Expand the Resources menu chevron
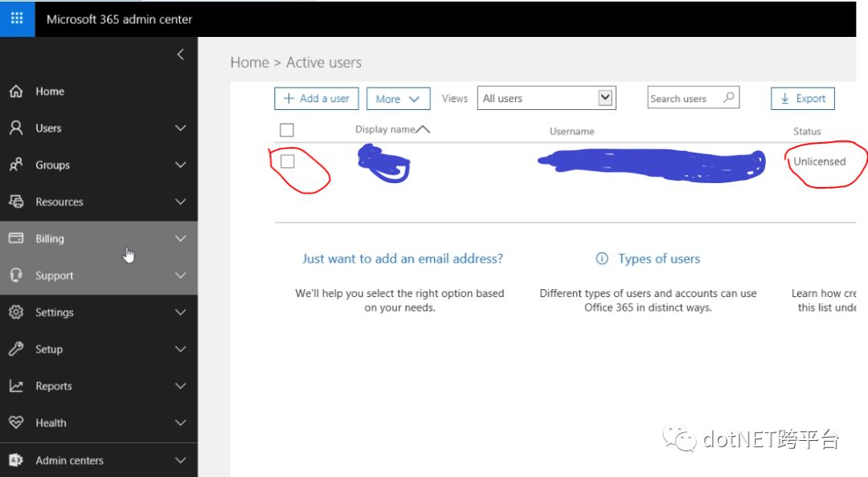 click(181, 202)
